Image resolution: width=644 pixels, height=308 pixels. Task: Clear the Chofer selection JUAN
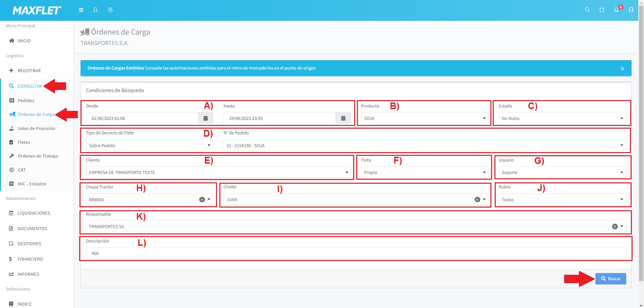(x=477, y=200)
